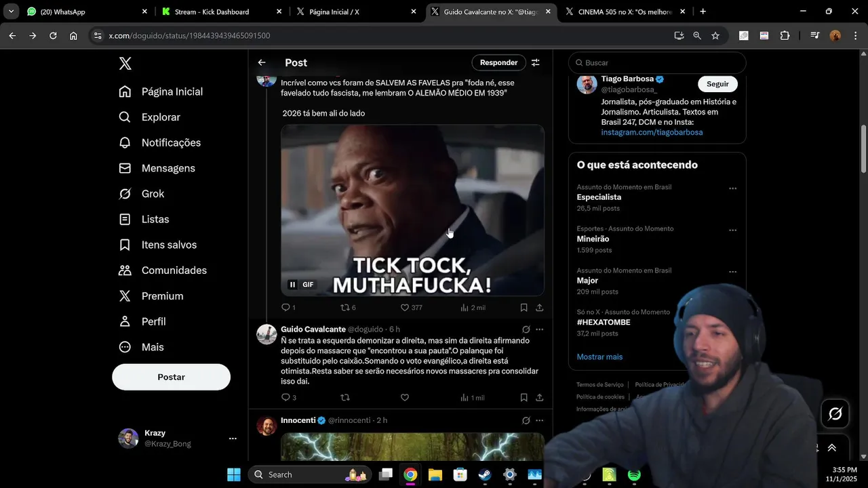Open Termos de Serviço link
The image size is (868, 488).
[x=599, y=385]
